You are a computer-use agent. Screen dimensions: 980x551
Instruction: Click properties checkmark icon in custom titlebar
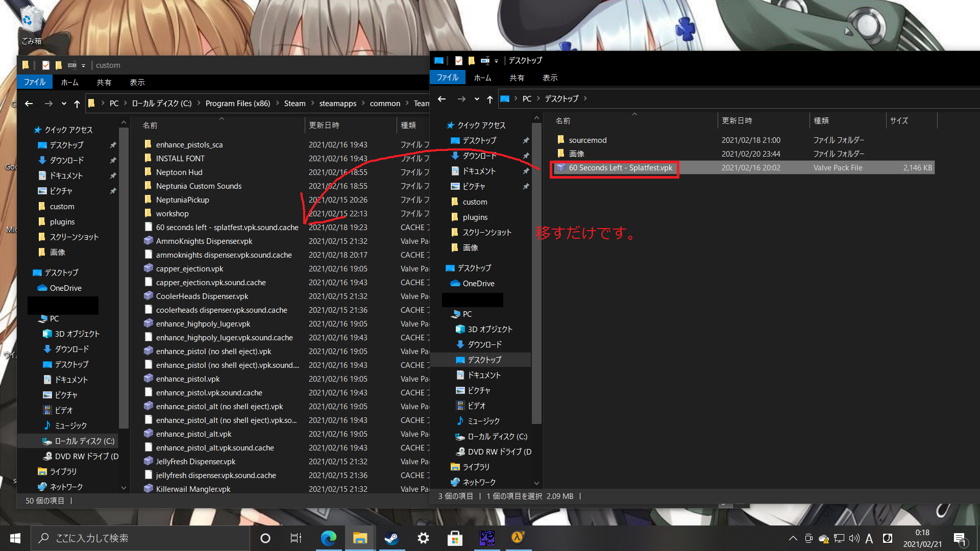pos(46,65)
